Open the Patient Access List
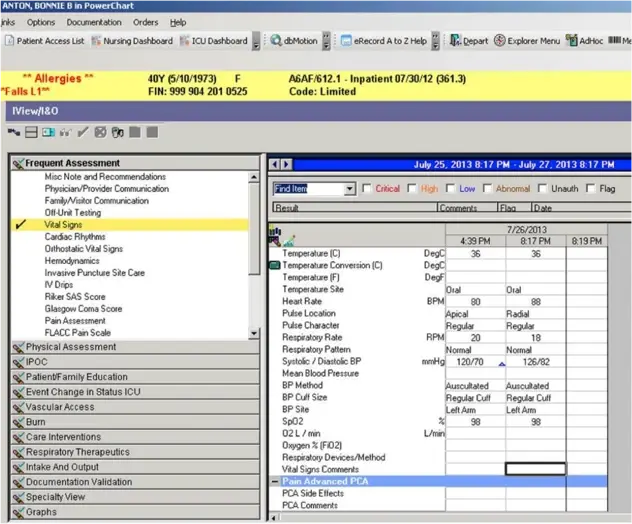 [x=45, y=41]
